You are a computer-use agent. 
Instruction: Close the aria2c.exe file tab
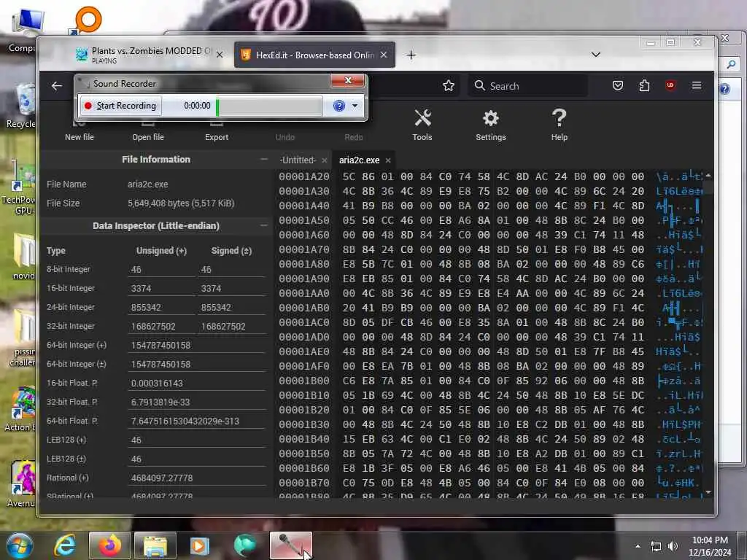click(388, 160)
